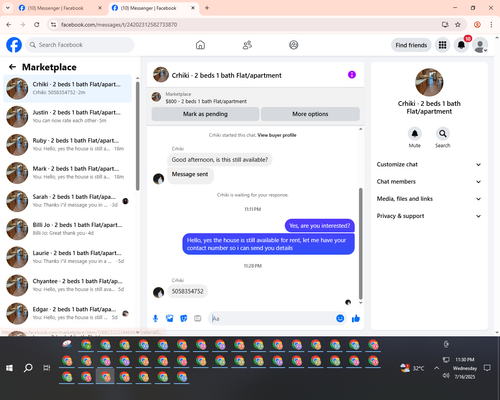Click Find friends button

411,45
